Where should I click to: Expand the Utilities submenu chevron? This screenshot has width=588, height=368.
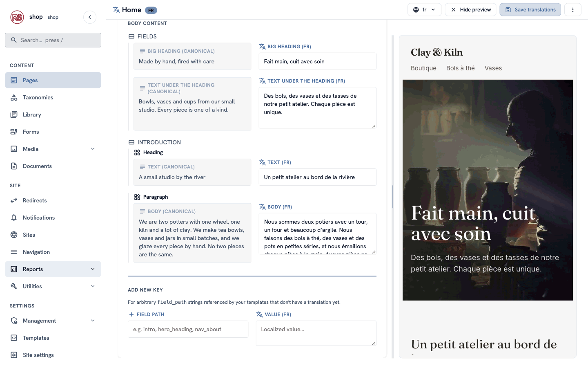point(93,286)
